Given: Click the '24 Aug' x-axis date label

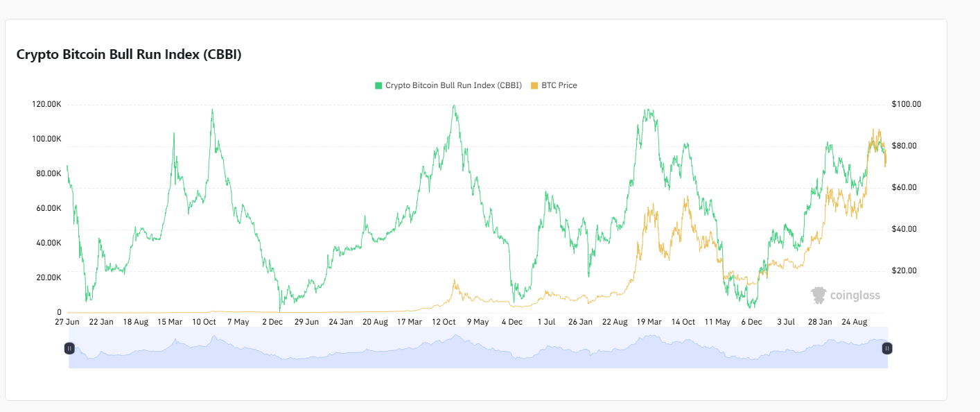Looking at the screenshot, I should coord(854,322).
